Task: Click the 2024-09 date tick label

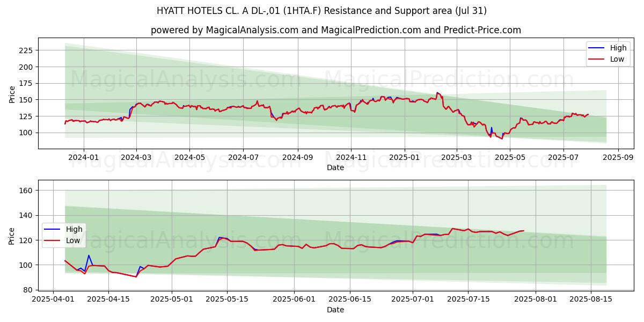Action: point(297,157)
